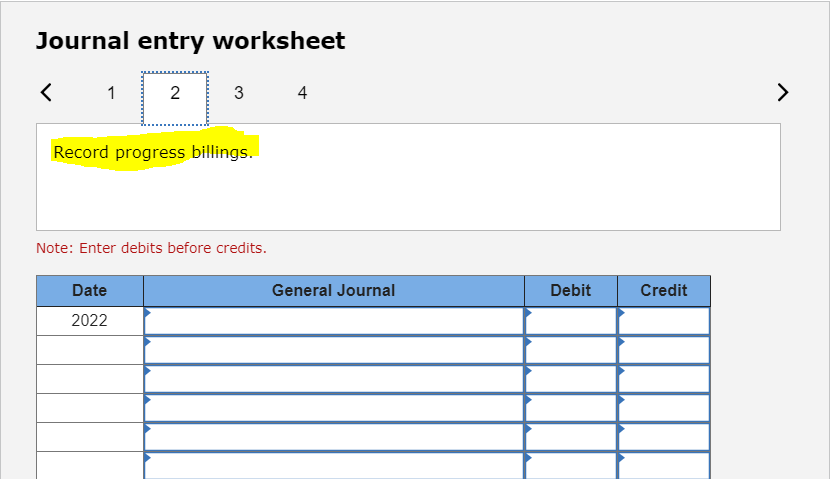Click the Debit cell in the second row

tap(570, 350)
